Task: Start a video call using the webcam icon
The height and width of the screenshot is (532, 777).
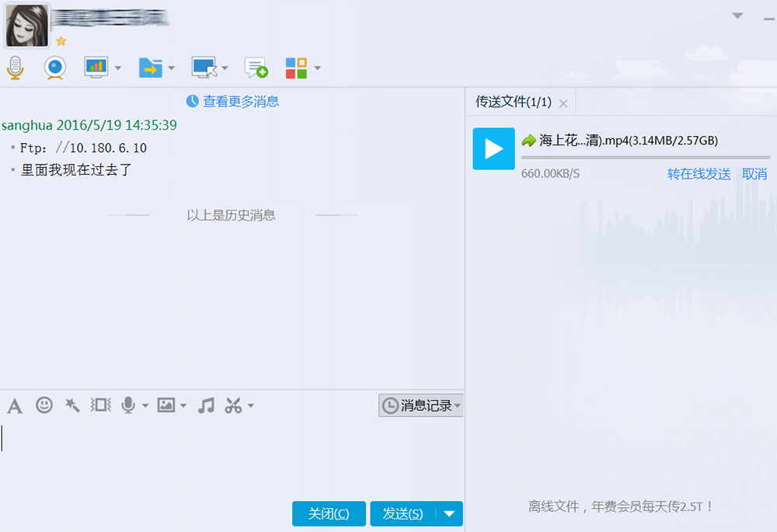Action: pyautogui.click(x=52, y=68)
